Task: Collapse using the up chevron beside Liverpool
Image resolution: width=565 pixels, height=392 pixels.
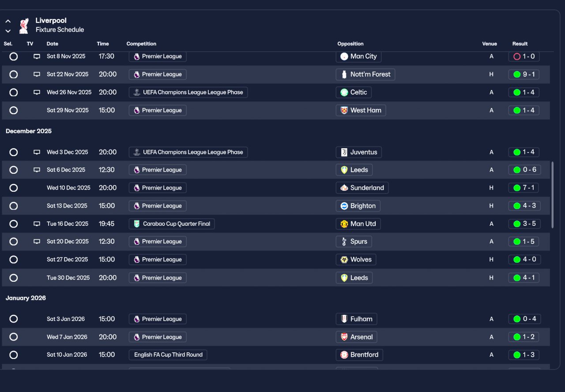Action: (x=8, y=21)
